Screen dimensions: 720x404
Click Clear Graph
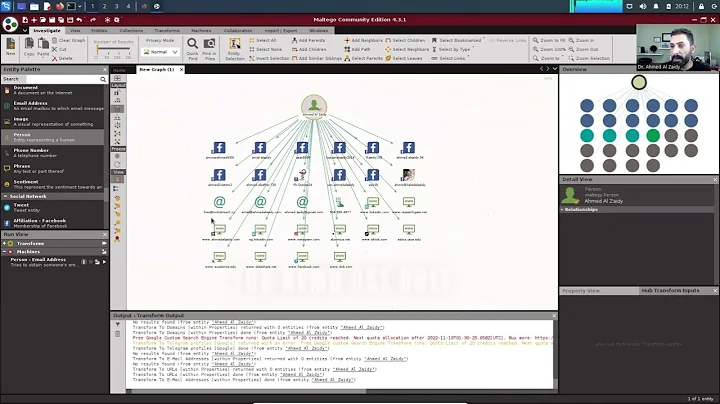coord(68,40)
